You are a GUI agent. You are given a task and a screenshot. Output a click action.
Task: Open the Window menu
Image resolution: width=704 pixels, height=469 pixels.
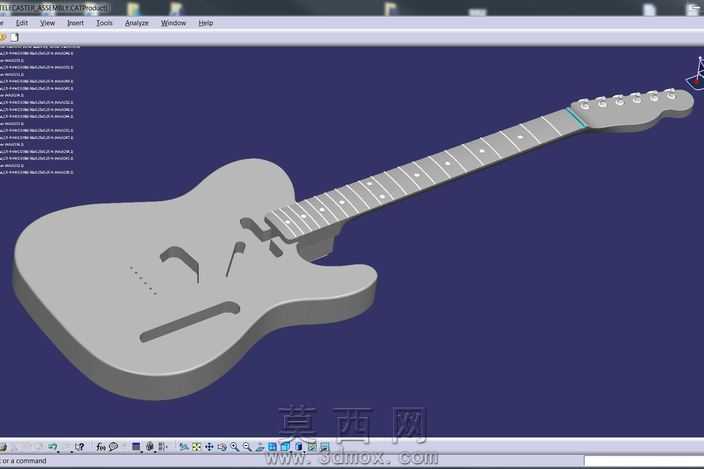click(x=173, y=23)
